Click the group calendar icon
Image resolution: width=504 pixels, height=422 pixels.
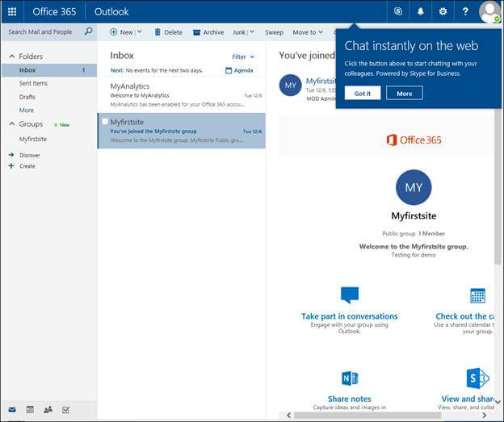coord(477,296)
